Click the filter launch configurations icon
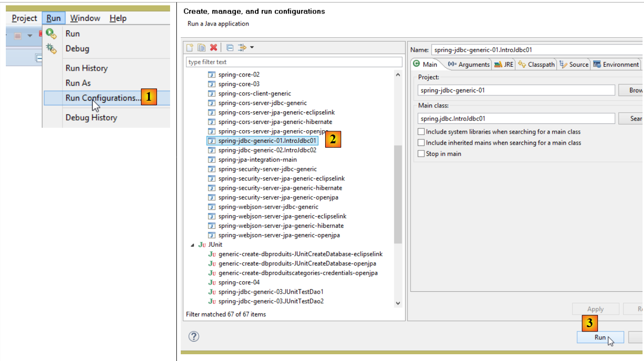This screenshot has width=644, height=361. 242,47
